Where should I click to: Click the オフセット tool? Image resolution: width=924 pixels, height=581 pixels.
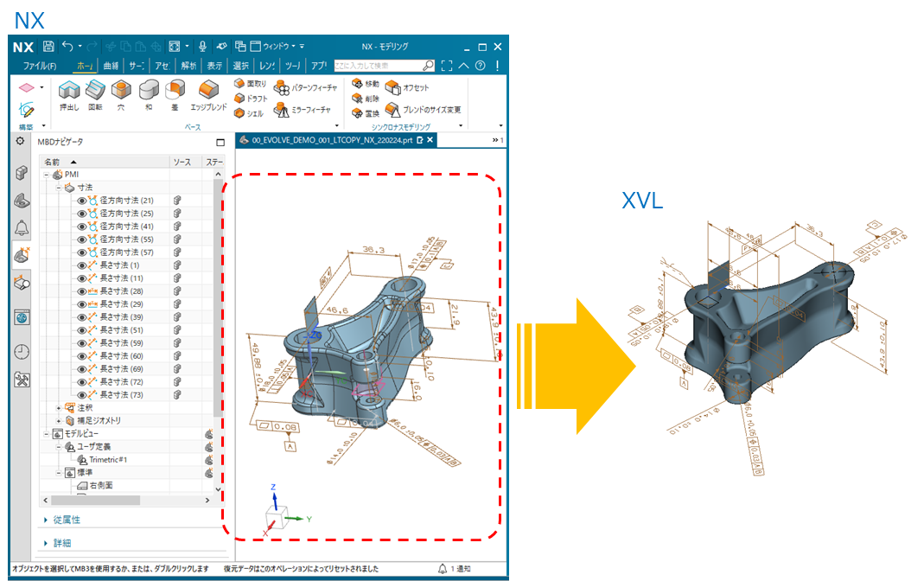point(407,88)
